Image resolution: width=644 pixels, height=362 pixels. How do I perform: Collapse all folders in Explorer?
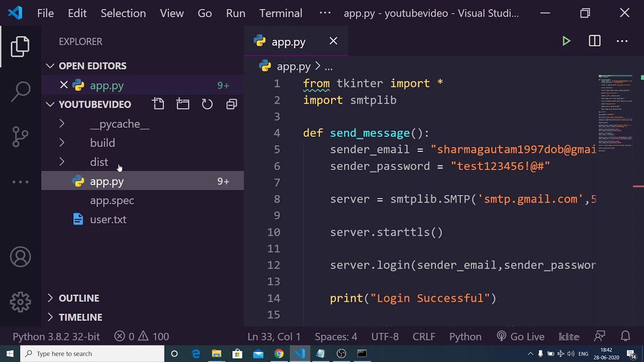[231, 104]
